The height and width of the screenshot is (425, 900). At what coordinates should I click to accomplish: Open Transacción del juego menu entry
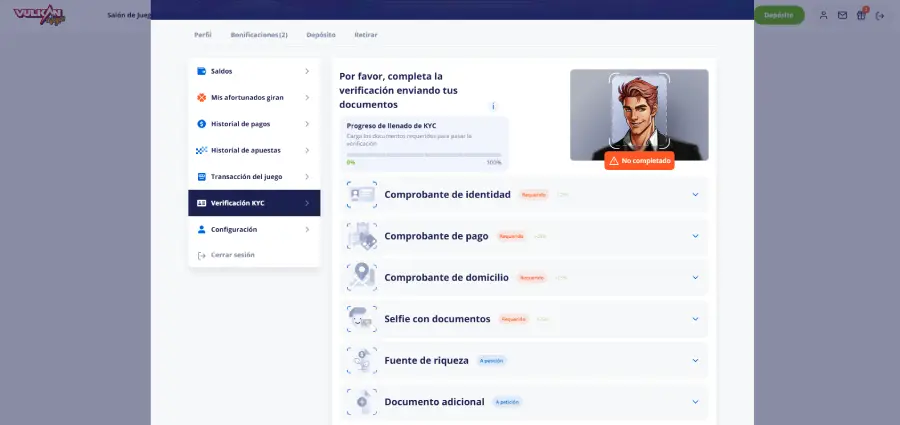coord(254,177)
